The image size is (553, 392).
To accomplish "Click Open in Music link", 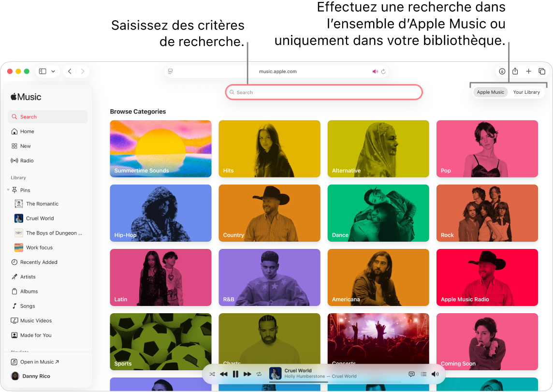I will tap(35, 362).
